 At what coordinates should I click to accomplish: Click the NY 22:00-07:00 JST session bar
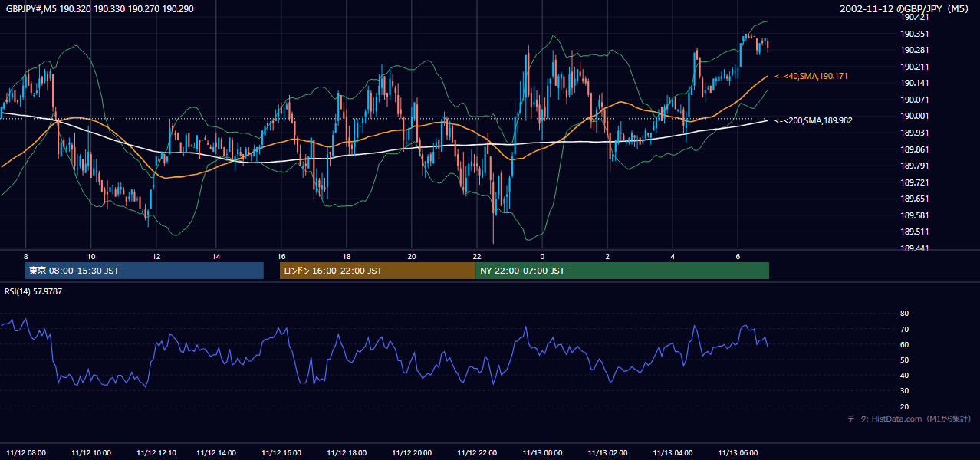622,271
